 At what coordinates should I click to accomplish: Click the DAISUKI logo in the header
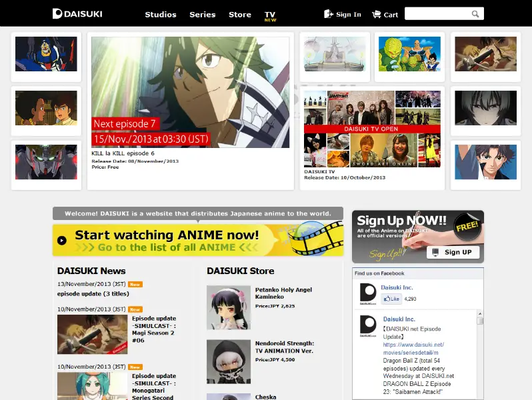tap(77, 14)
